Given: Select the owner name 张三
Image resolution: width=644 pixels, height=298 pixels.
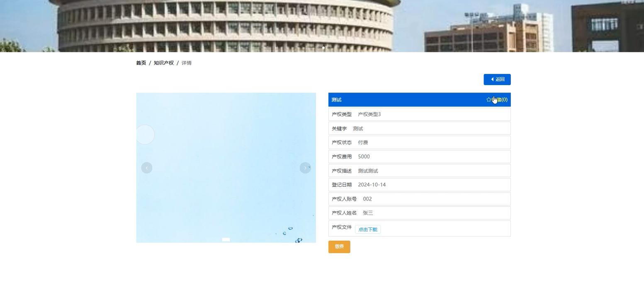Looking at the screenshot, I should point(368,213).
